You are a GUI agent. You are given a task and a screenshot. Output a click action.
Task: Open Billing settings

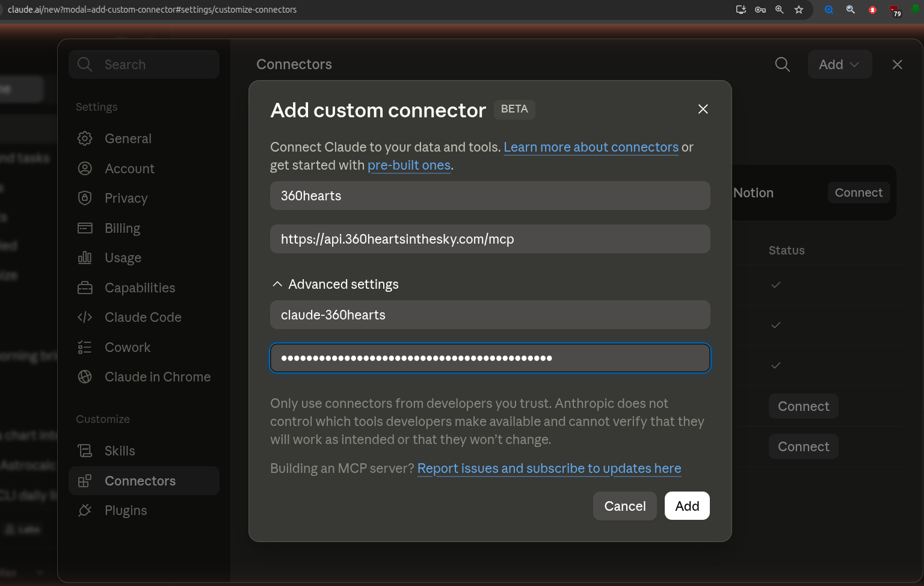click(144, 228)
